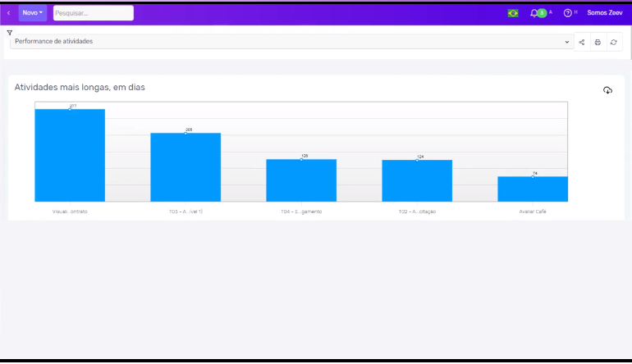632x364 pixels.
Task: Click the Somos Zeev user menu
Action: 604,13
